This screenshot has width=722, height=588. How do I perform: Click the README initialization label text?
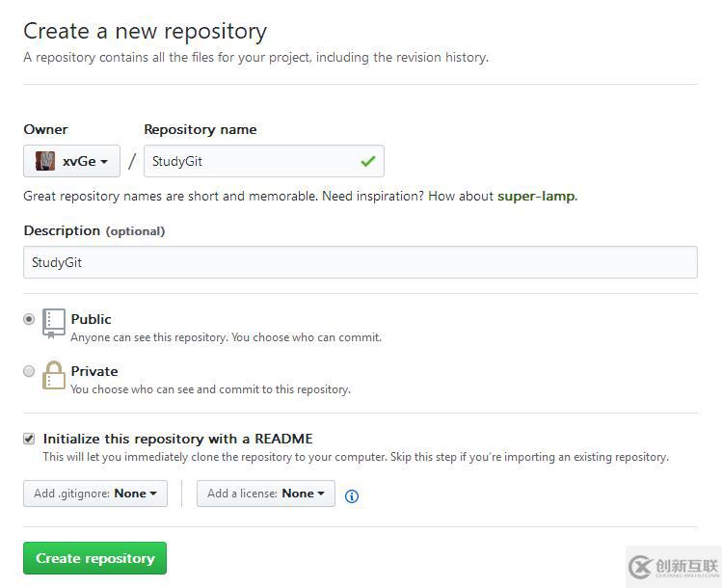(x=178, y=439)
